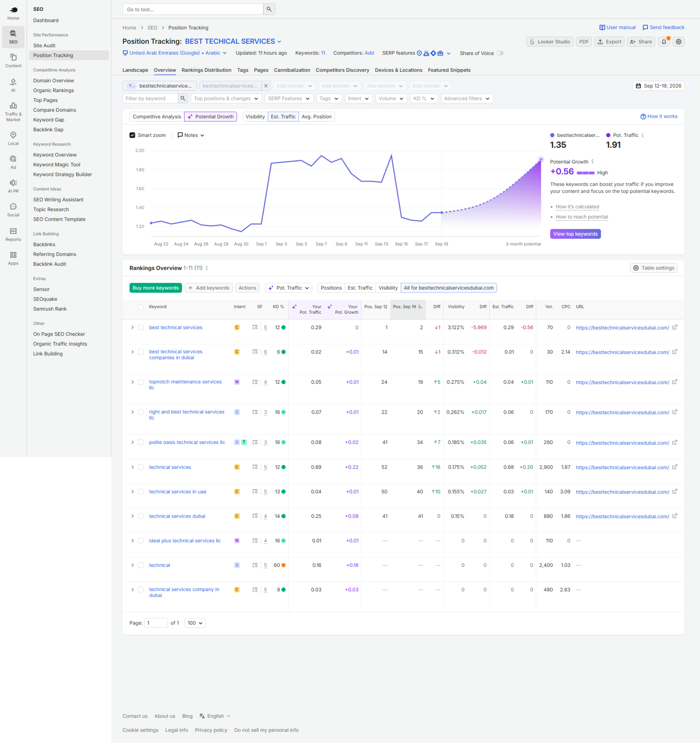Open the settings gear icon near Share
This screenshot has width=700, height=743.
pos(679,42)
